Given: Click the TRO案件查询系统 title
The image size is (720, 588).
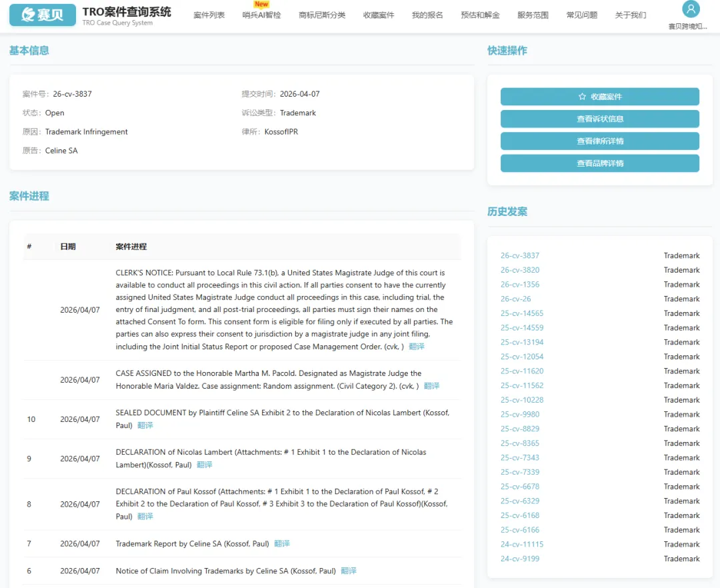Looking at the screenshot, I should point(127,11).
